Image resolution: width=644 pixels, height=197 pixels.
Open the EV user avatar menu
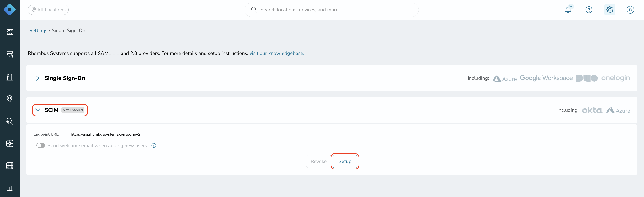(x=630, y=10)
